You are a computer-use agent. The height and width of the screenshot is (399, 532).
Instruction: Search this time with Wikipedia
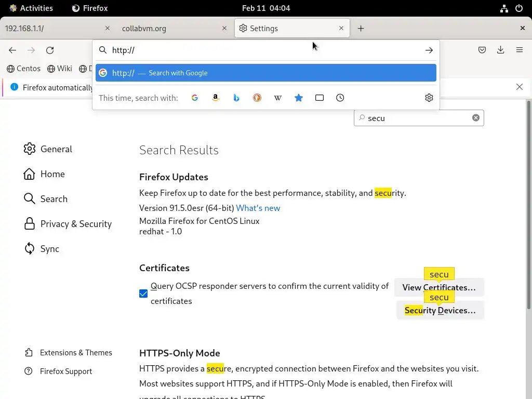tap(277, 98)
